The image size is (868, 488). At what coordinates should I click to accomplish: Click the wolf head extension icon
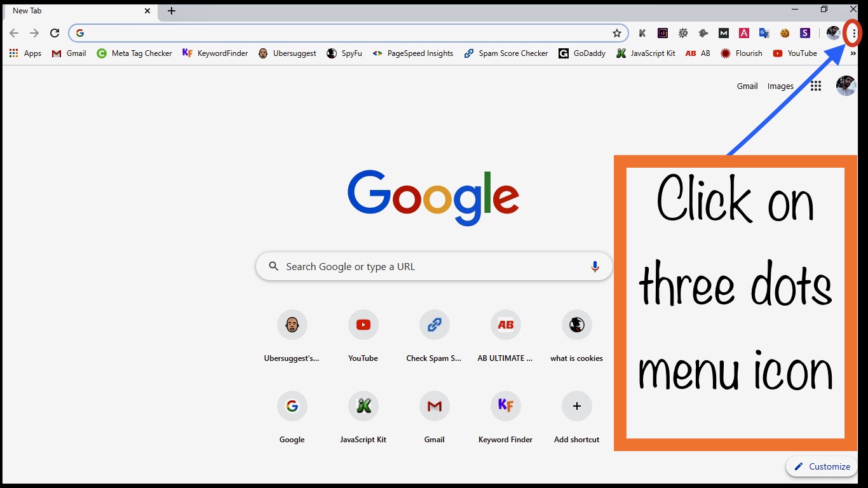[x=703, y=33]
